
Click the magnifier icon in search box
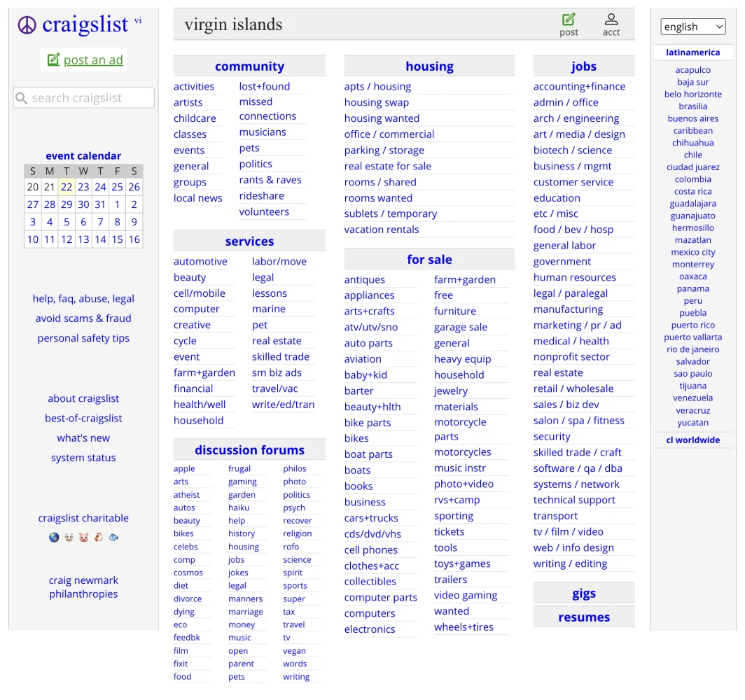(x=22, y=98)
